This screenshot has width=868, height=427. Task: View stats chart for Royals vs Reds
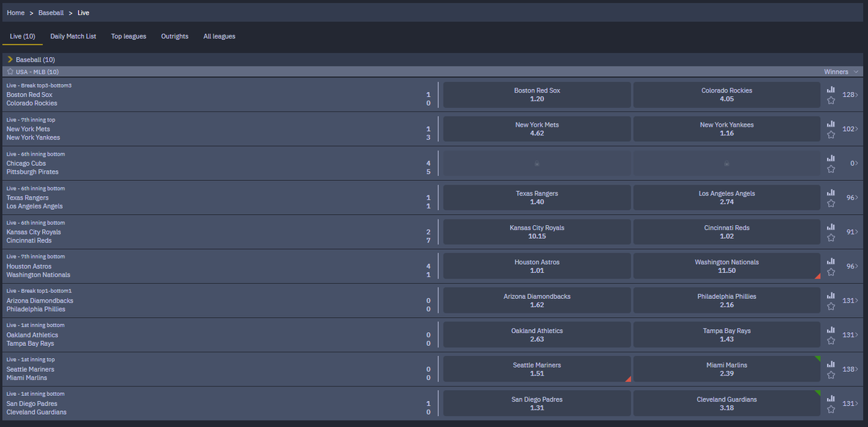(831, 227)
